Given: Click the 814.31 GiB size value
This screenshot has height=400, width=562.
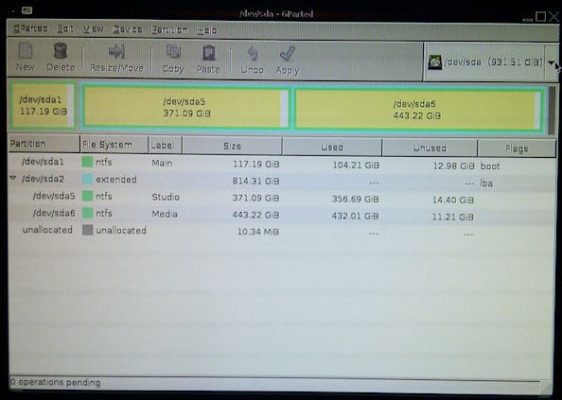Looking at the screenshot, I should [256, 181].
